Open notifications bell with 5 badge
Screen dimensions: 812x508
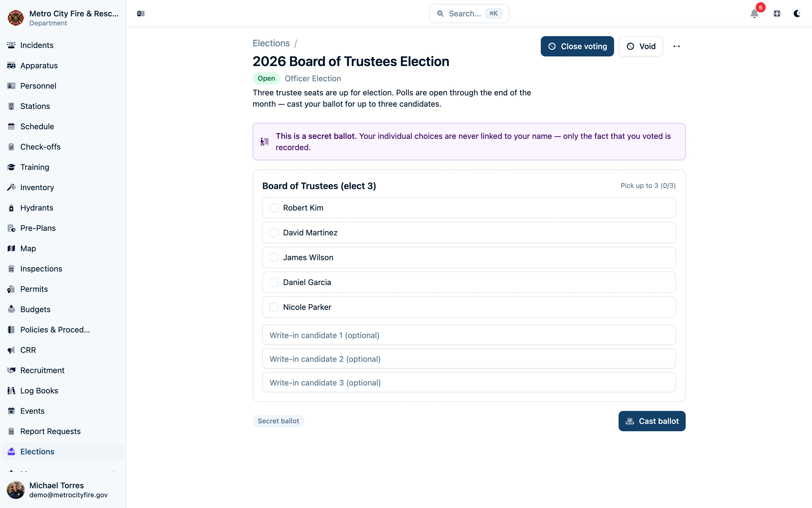754,14
